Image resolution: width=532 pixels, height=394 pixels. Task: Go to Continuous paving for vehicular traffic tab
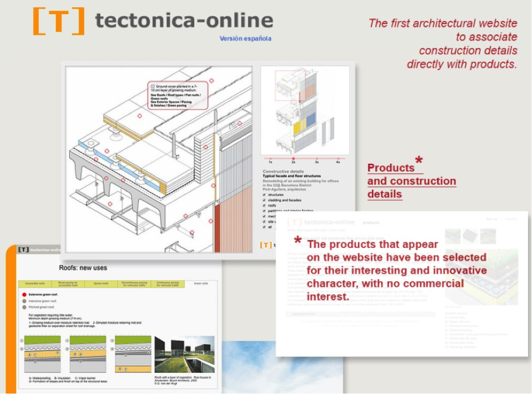click(x=167, y=283)
